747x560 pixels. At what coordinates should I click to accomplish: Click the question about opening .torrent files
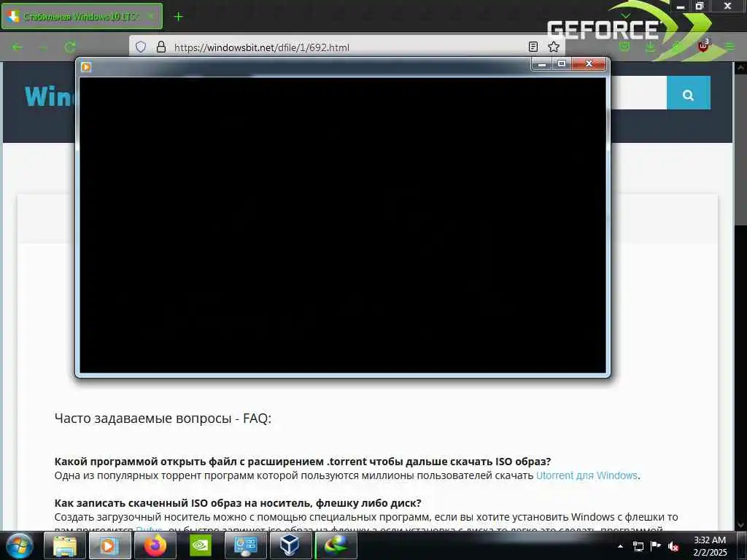(x=303, y=462)
